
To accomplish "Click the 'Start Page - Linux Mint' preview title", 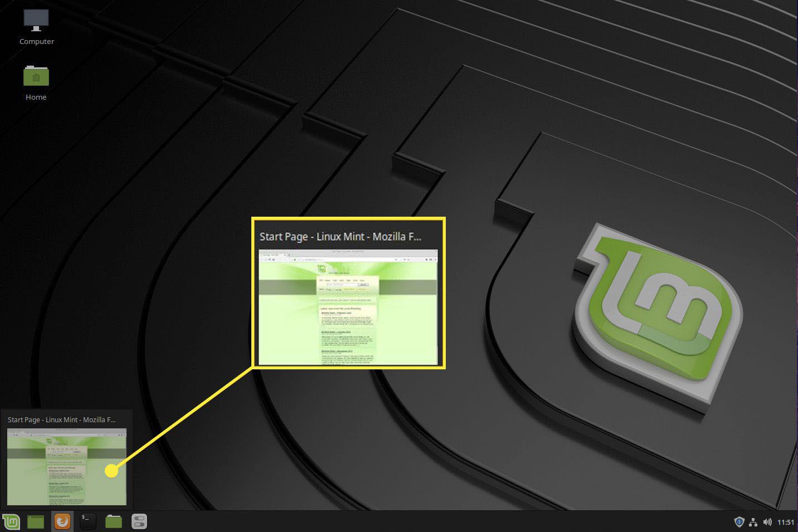I will point(62,419).
